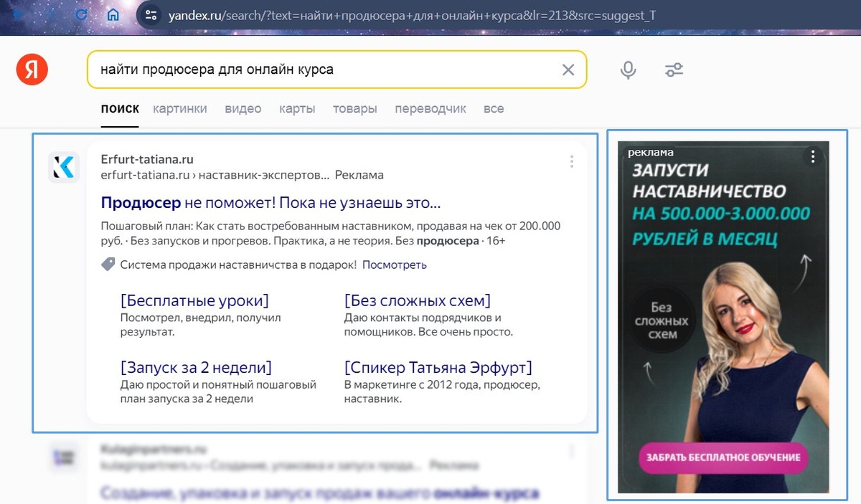Go to browser home page icon
This screenshot has width=861, height=504.
click(x=112, y=14)
